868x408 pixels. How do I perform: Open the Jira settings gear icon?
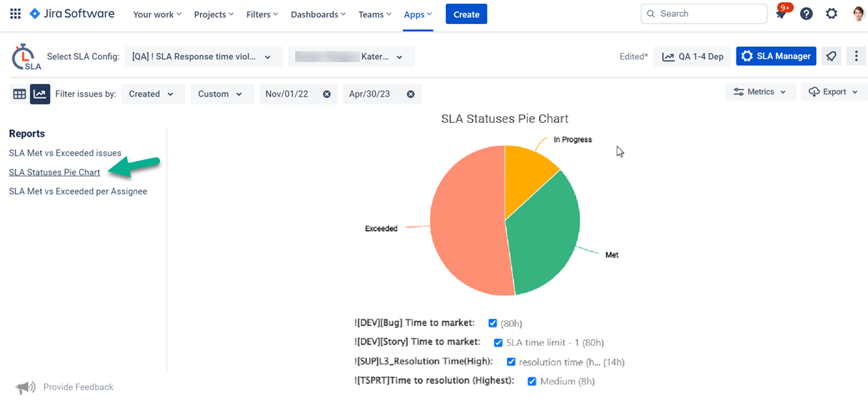pos(831,14)
